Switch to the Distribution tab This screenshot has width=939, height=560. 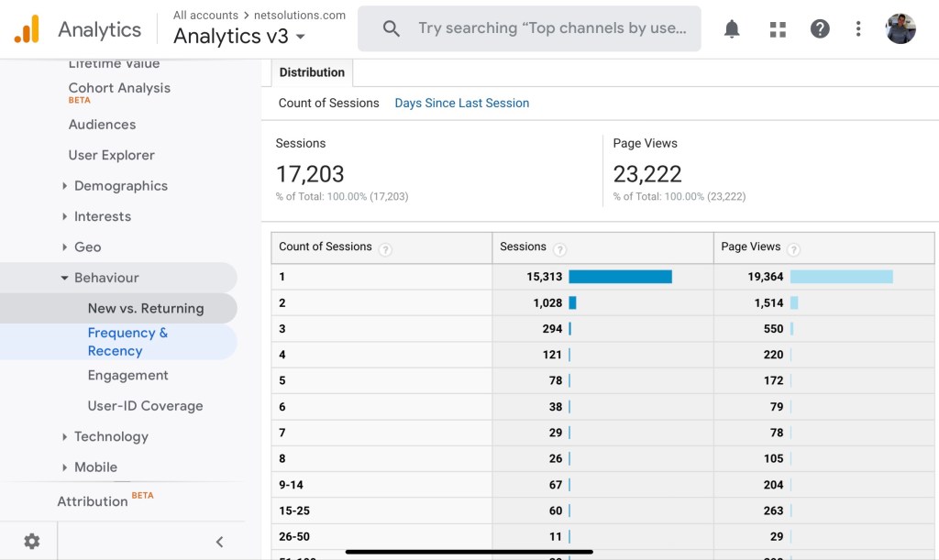point(312,72)
